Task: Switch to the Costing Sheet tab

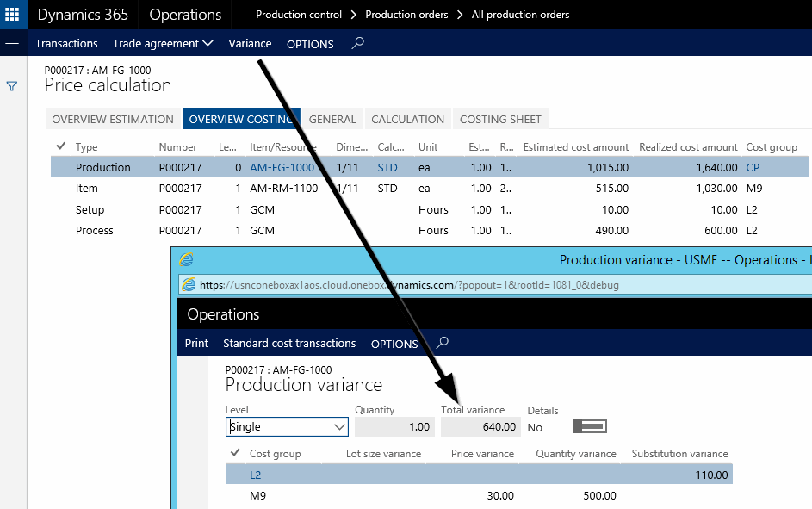Action: pyautogui.click(x=500, y=119)
